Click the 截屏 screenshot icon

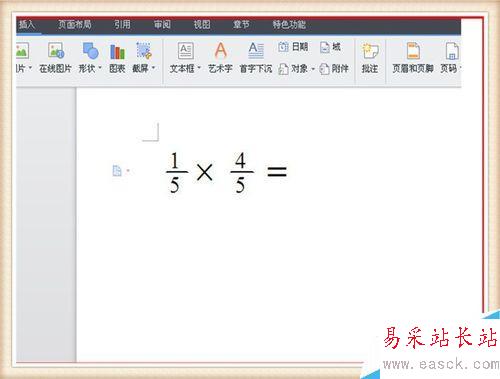point(144,51)
